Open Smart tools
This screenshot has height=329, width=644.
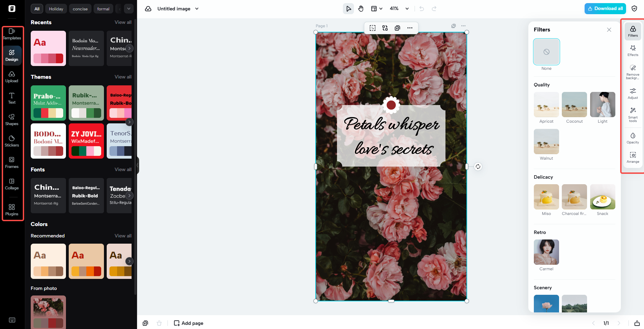coord(633,115)
